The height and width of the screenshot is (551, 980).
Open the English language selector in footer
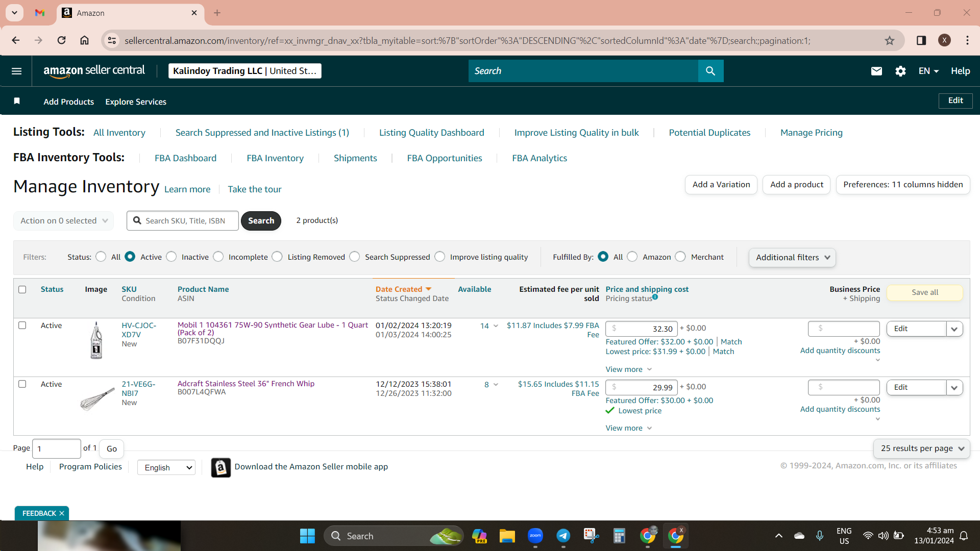point(166,467)
